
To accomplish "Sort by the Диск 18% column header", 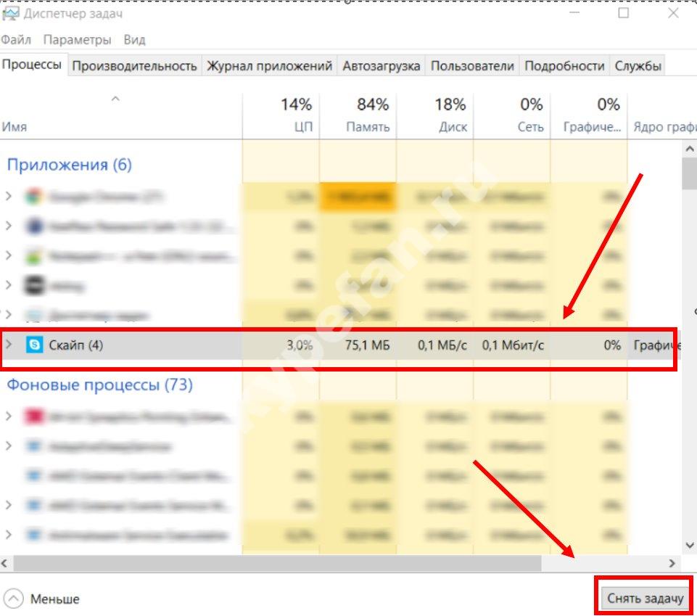I will [x=434, y=116].
